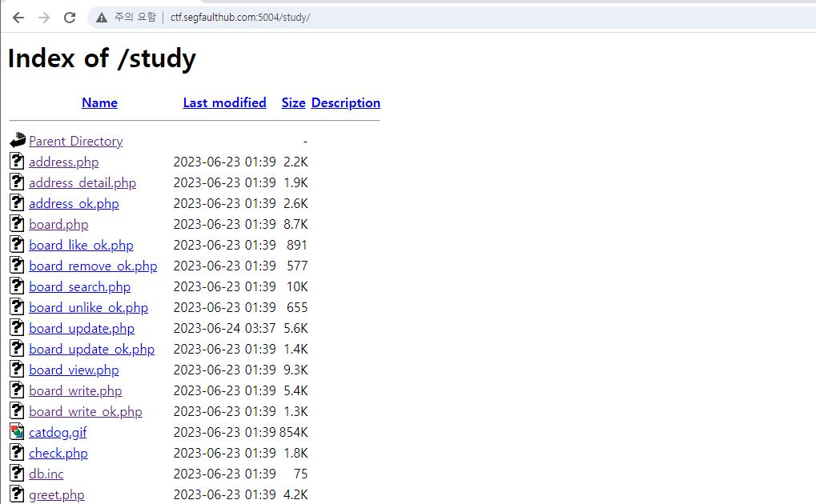Click the file icon beside address_ok.php

17,202
